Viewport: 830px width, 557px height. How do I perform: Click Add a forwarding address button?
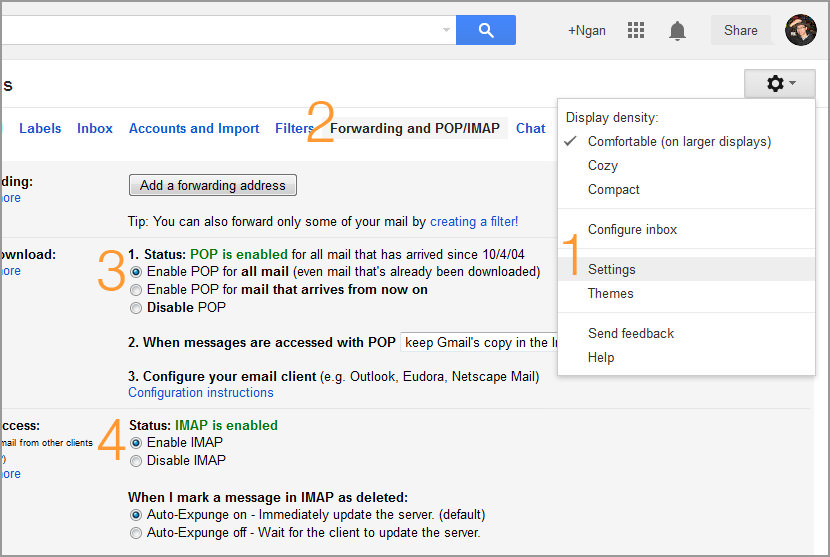point(212,185)
